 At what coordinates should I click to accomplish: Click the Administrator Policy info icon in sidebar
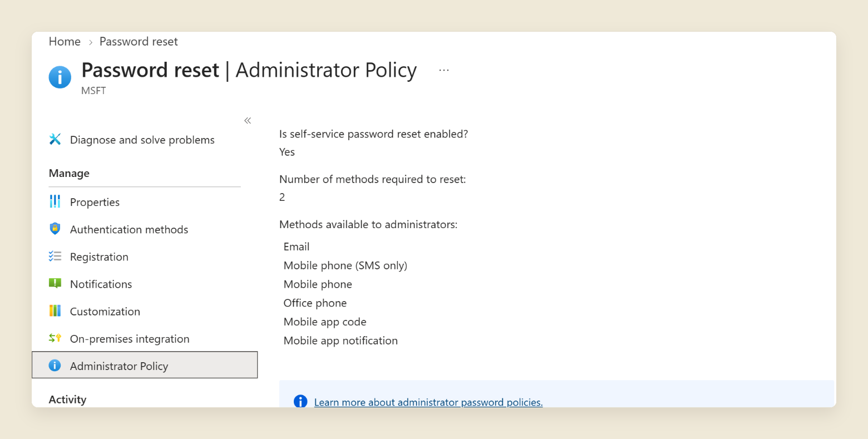pos(55,366)
